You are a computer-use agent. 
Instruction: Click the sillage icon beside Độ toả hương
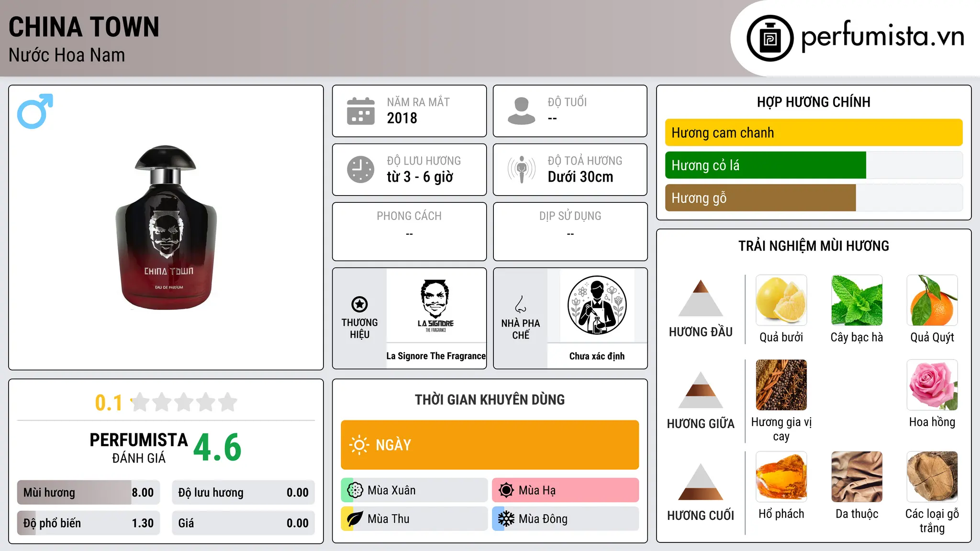tap(522, 169)
